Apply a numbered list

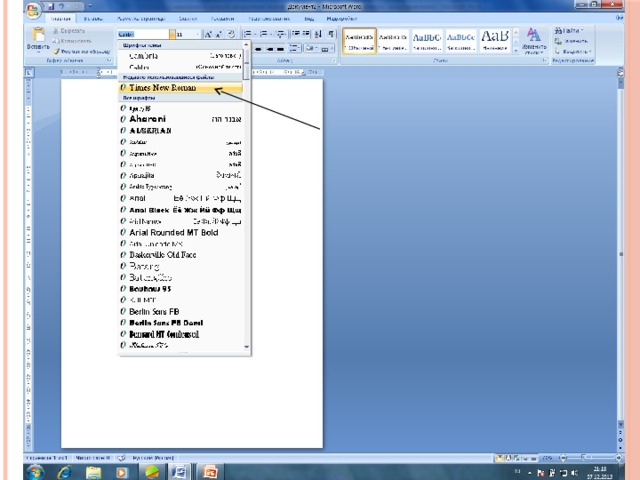[266, 34]
